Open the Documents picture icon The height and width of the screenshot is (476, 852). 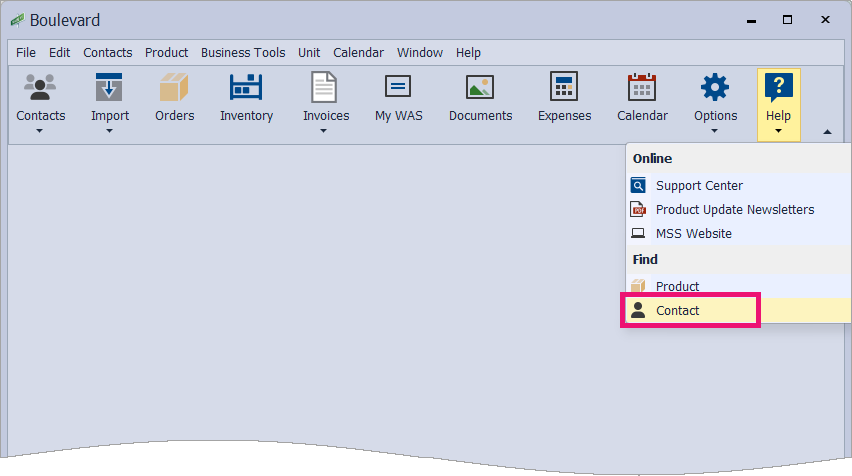(x=480, y=87)
